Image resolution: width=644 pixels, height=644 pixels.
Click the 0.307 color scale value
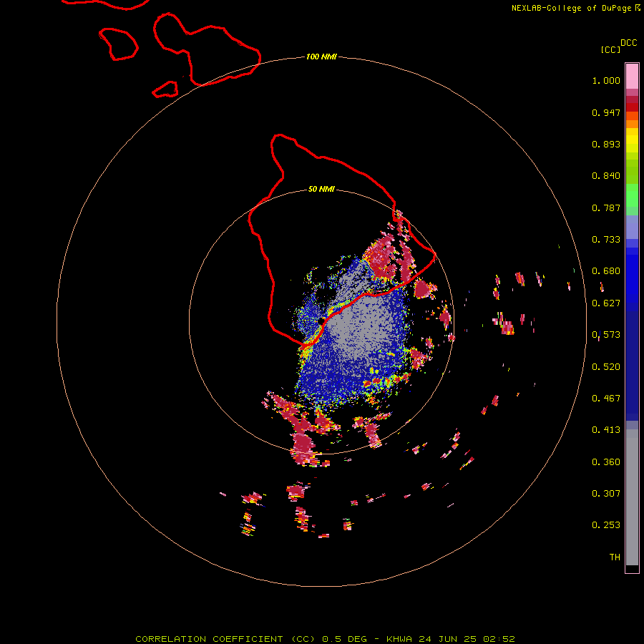pos(606,494)
